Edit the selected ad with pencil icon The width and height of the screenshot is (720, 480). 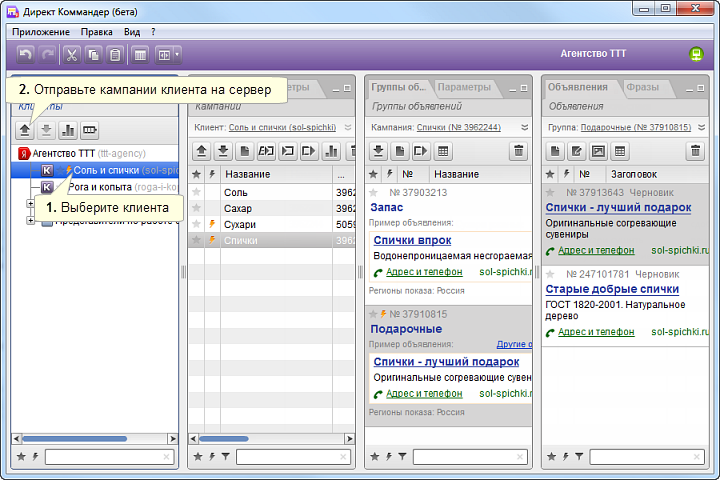576,151
